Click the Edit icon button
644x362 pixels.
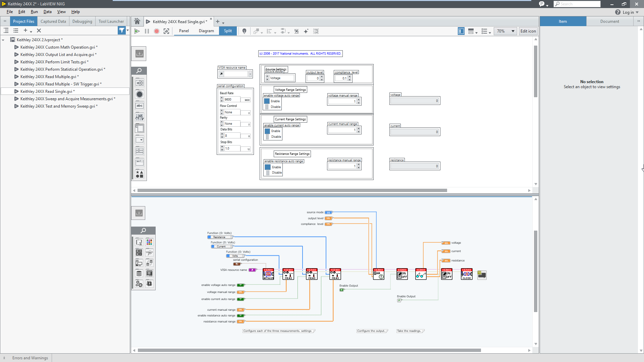pos(528,31)
